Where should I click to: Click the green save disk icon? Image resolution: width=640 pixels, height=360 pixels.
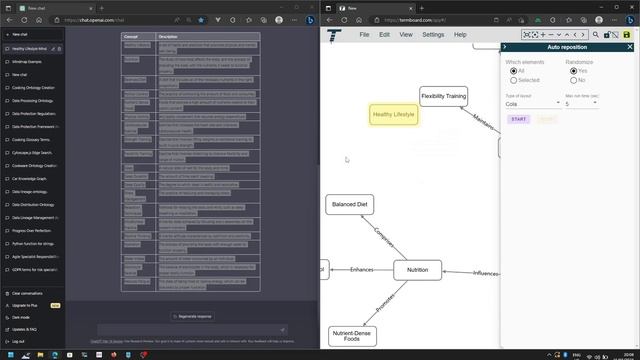(627, 35)
